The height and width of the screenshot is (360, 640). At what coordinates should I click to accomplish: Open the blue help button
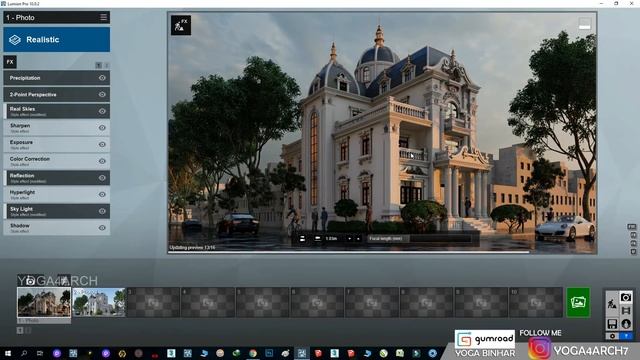tap(626, 336)
